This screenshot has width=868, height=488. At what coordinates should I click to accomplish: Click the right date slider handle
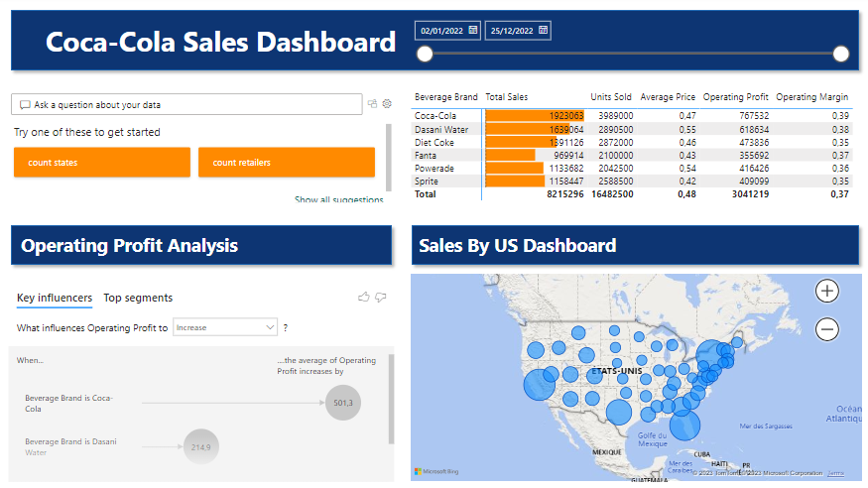coord(841,54)
